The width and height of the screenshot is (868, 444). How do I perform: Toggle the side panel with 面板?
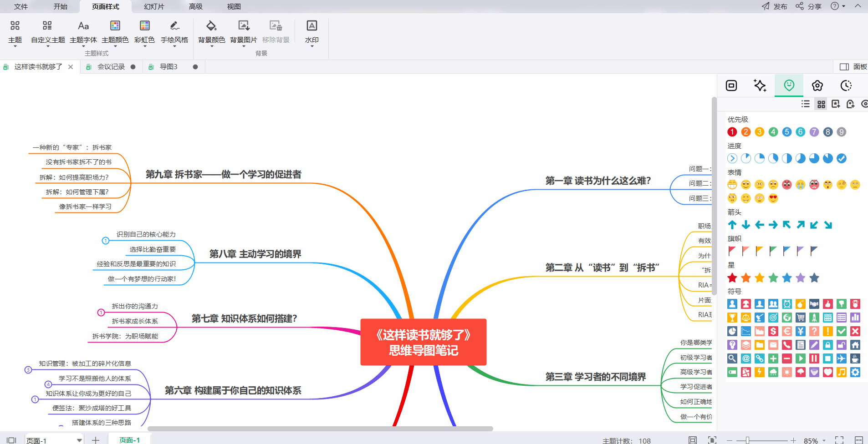click(x=853, y=67)
